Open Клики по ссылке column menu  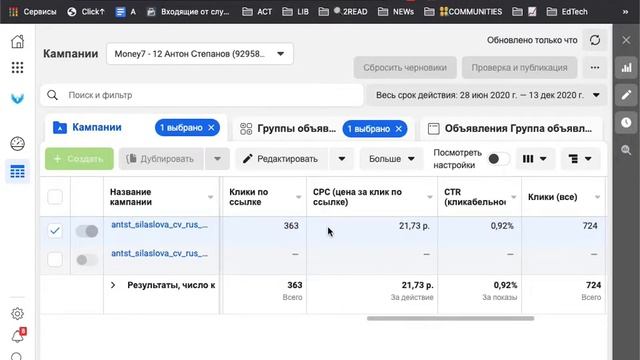(298, 197)
